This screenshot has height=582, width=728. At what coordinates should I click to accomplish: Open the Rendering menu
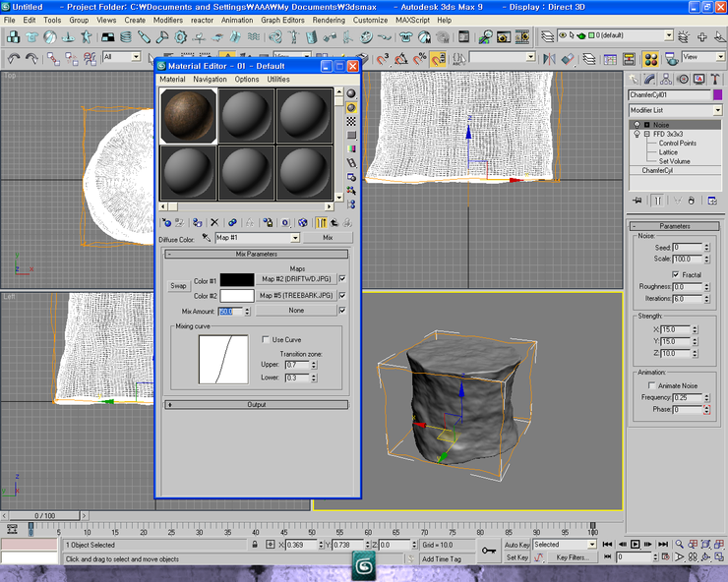click(x=329, y=20)
